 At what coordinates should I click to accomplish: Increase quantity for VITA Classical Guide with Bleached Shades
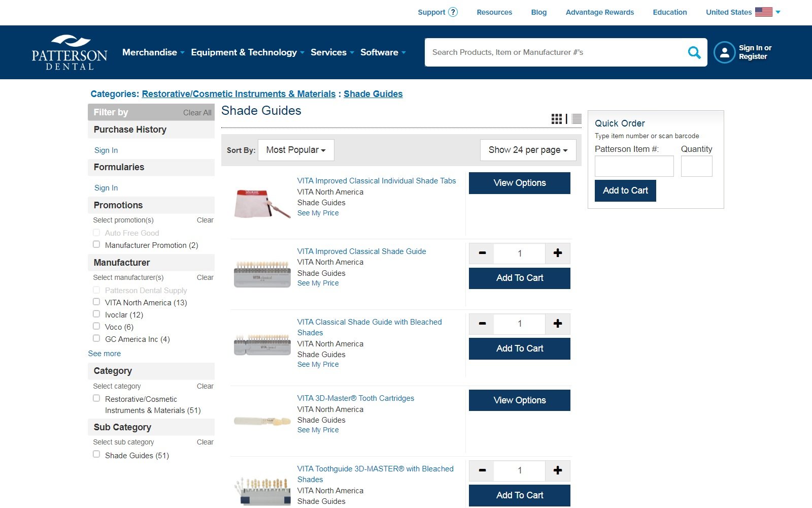click(557, 324)
